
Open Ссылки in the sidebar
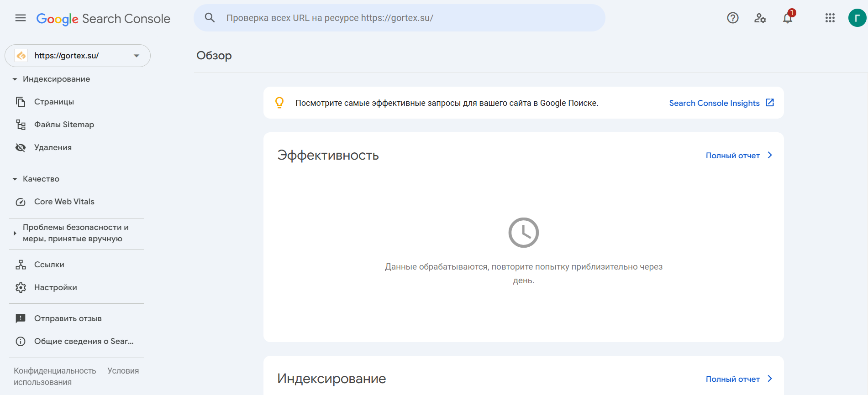coord(49,265)
